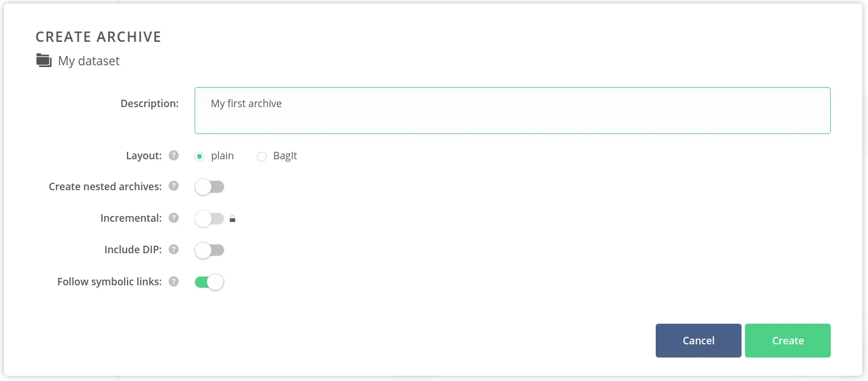Image resolution: width=868 pixels, height=381 pixels.
Task: Open the Description field help icon
Action: [x=173, y=103]
